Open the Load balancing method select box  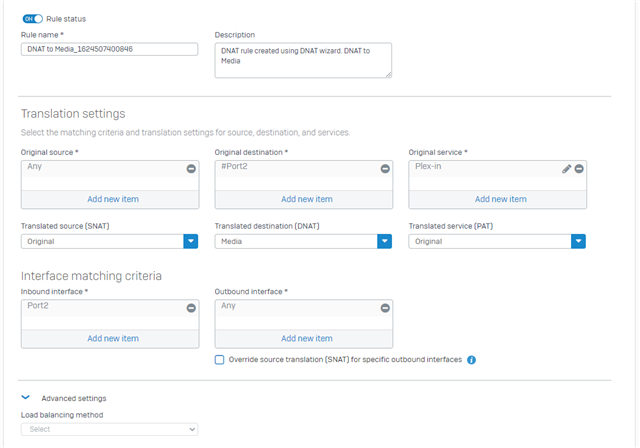tap(109, 429)
